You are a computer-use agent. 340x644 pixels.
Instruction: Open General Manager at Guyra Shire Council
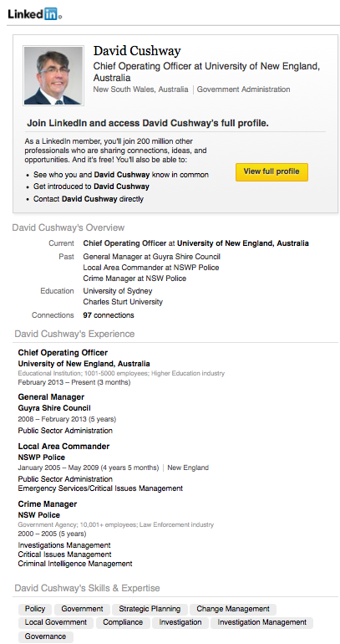coord(152,257)
